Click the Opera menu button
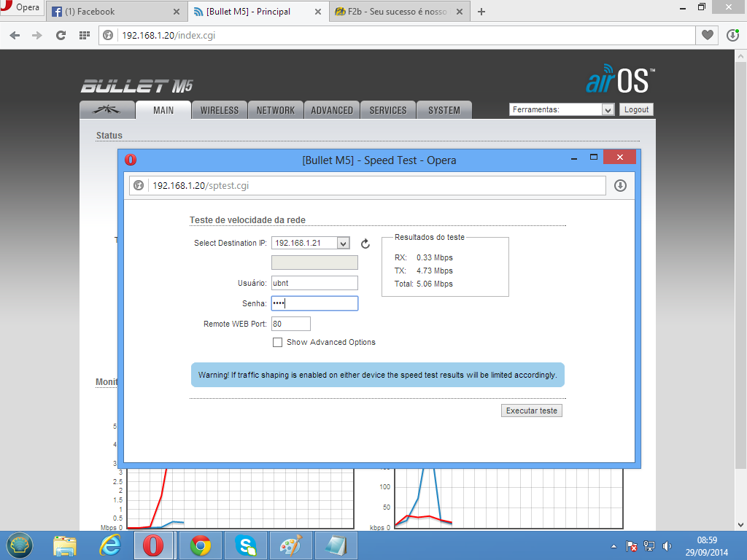The width and height of the screenshot is (747, 560). pos(21,7)
